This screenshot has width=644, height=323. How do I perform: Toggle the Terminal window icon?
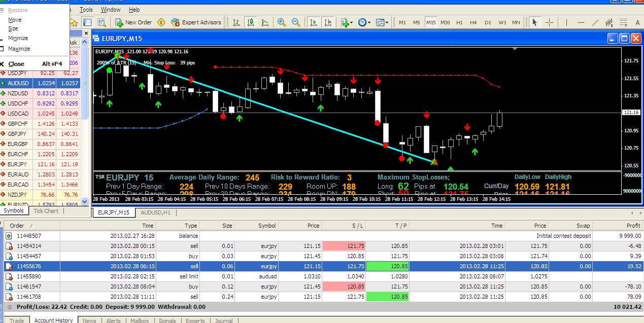click(87, 22)
